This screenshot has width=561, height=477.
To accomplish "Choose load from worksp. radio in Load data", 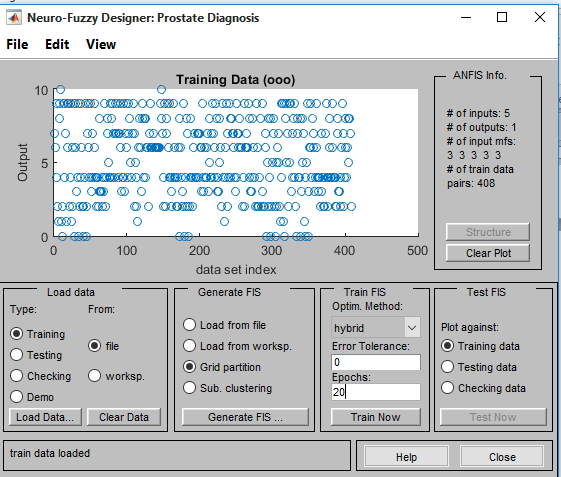I will click(94, 376).
